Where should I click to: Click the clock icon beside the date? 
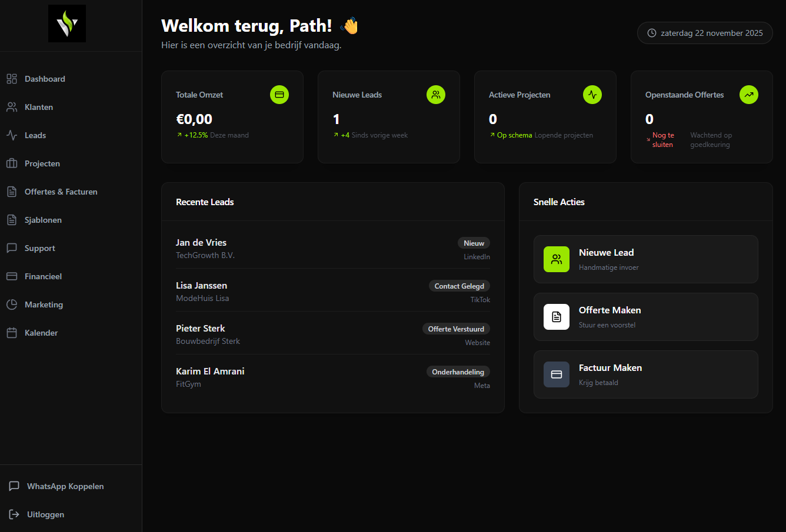[x=652, y=34]
